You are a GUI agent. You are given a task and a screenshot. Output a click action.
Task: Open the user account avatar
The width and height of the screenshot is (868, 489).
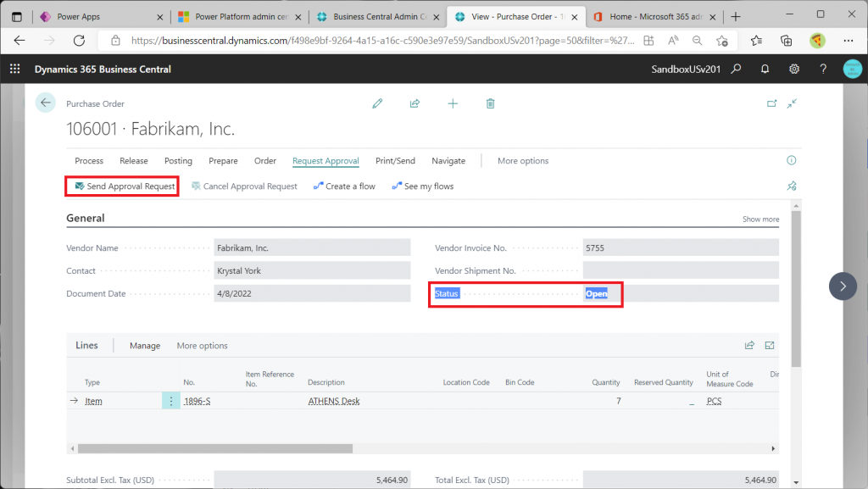tap(852, 69)
